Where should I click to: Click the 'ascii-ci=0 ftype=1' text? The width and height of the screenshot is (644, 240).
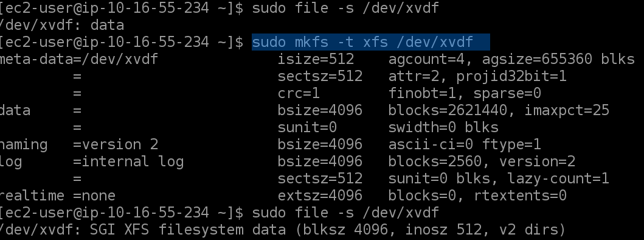[x=465, y=144]
